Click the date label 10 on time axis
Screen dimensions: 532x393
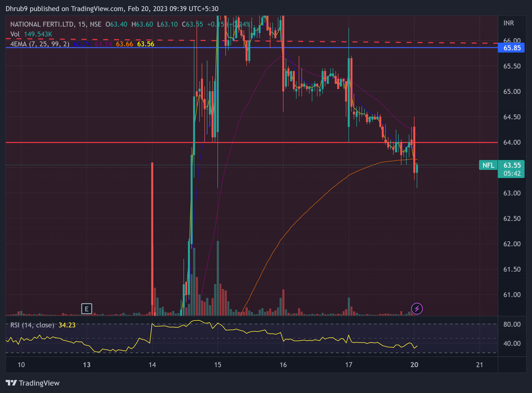click(21, 365)
